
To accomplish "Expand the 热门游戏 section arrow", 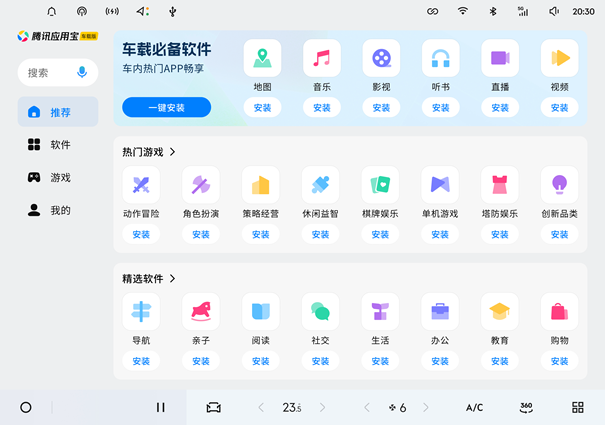I will pyautogui.click(x=173, y=152).
